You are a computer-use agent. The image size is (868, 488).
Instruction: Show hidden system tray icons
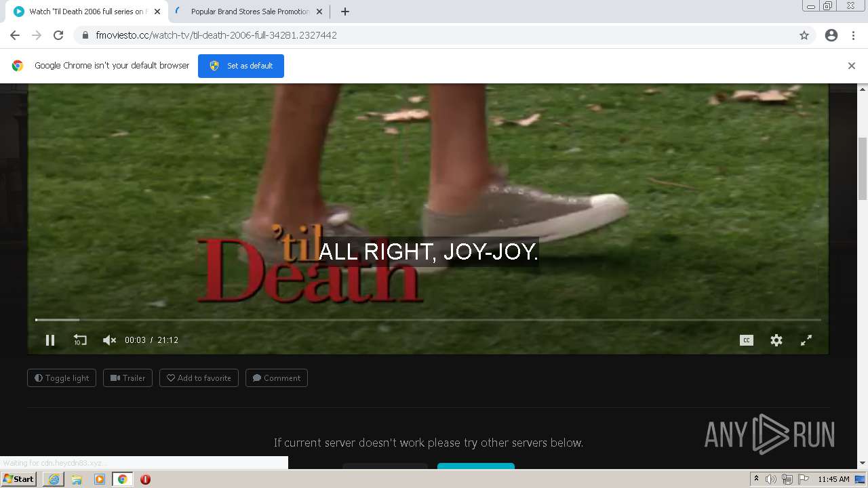click(757, 479)
